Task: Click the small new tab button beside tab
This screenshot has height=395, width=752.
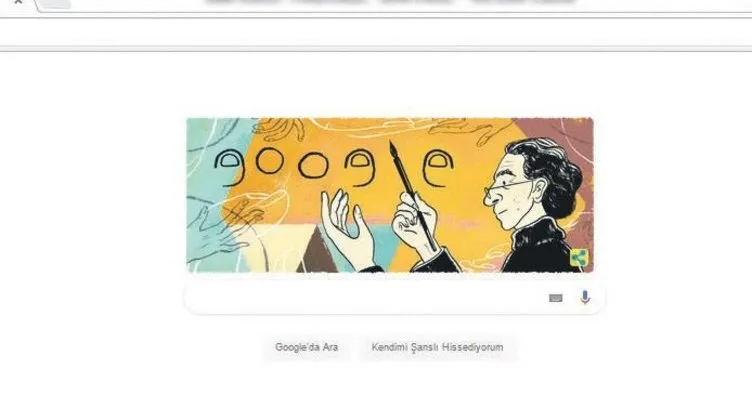Action: [x=55, y=4]
